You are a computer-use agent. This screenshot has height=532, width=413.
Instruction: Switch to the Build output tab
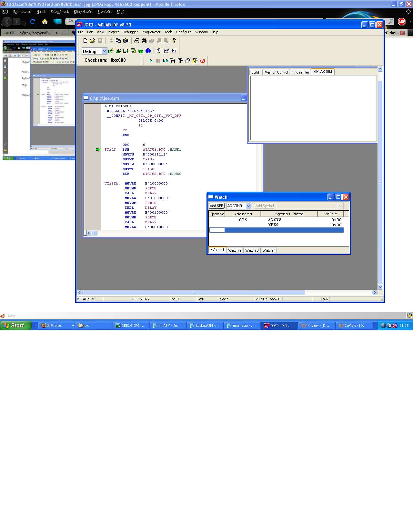tap(255, 72)
